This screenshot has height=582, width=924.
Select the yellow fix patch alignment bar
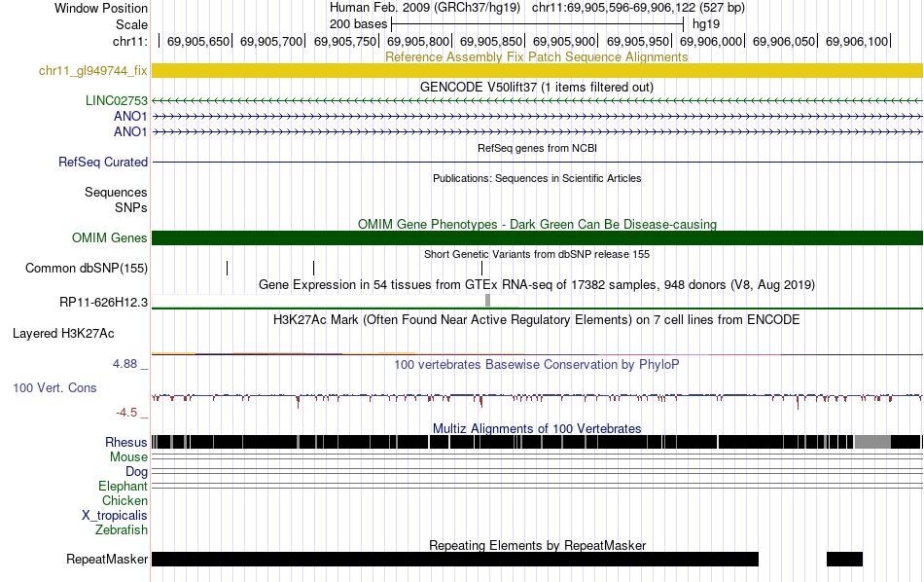click(537, 71)
